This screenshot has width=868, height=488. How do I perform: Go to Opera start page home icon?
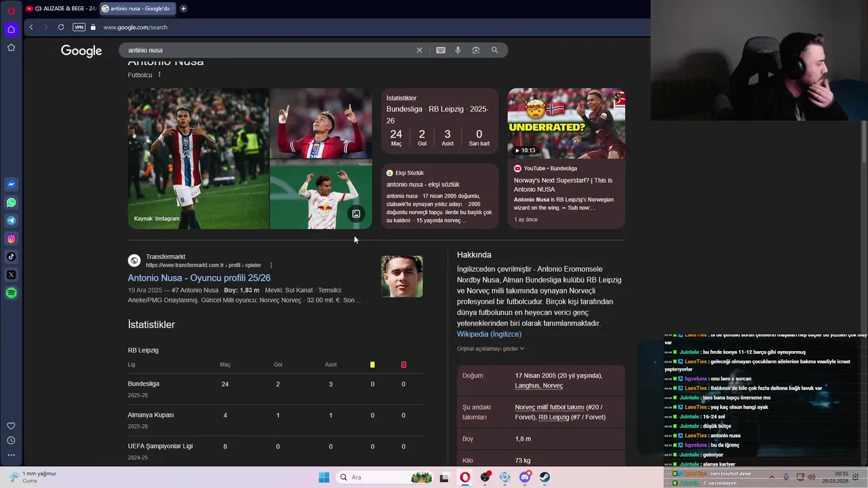(x=11, y=29)
